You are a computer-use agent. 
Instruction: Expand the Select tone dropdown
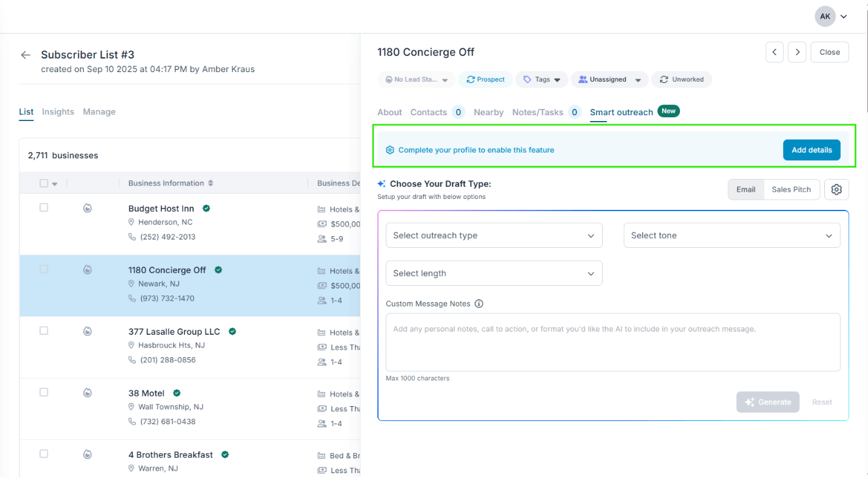731,236
